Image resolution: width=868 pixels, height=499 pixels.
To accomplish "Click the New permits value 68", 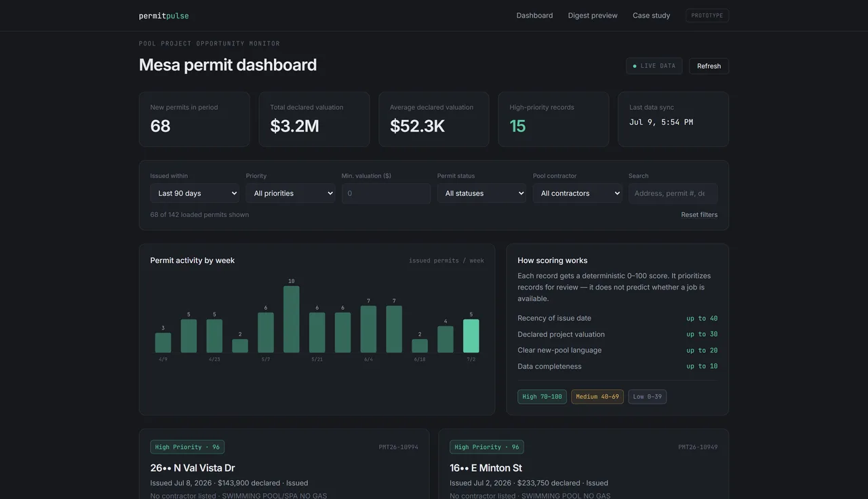I will pyautogui.click(x=160, y=126).
